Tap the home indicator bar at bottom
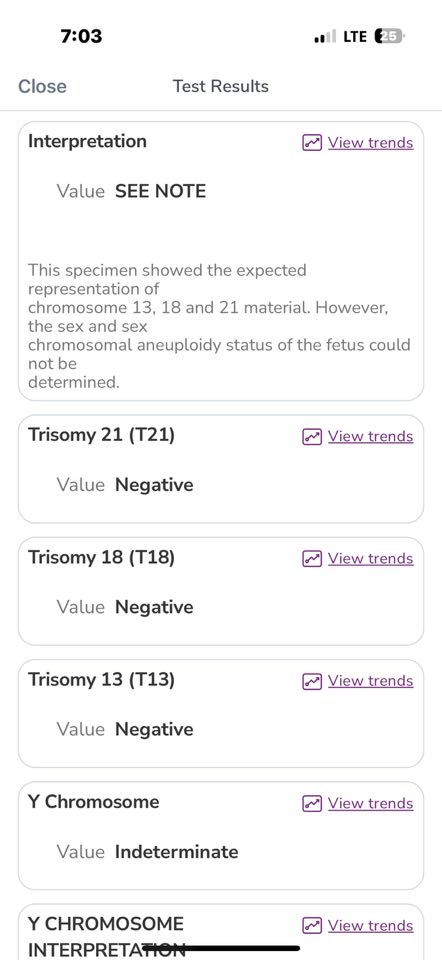The height and width of the screenshot is (960, 442). tap(221, 948)
